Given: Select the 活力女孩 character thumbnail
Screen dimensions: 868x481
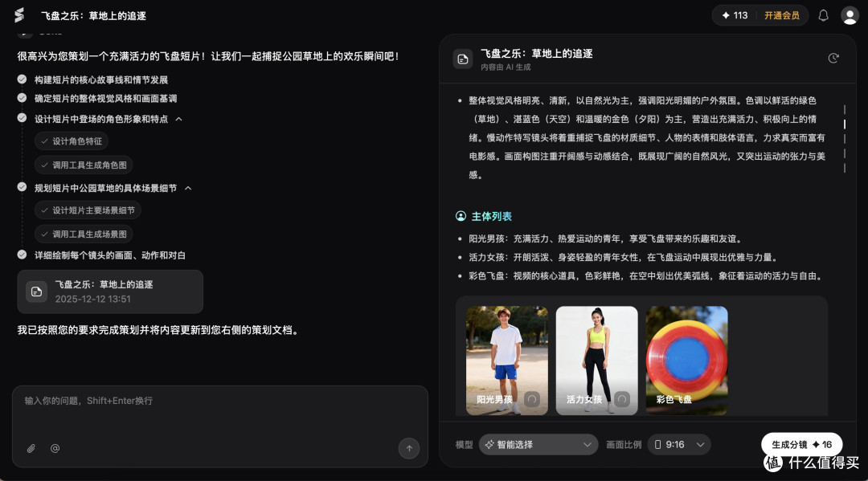Looking at the screenshot, I should 596,361.
